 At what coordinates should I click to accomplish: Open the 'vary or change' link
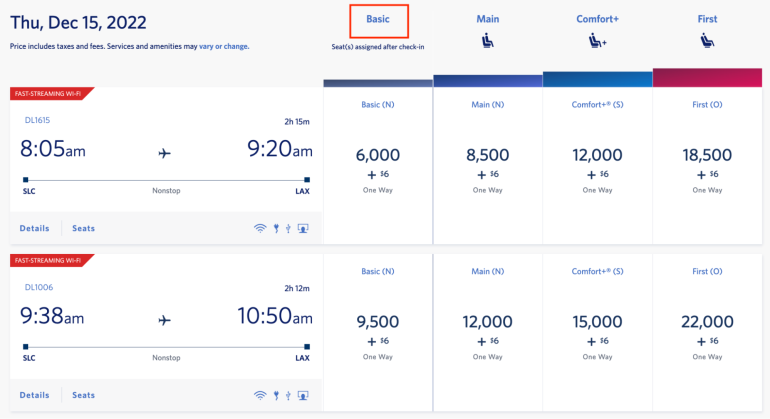coord(228,46)
